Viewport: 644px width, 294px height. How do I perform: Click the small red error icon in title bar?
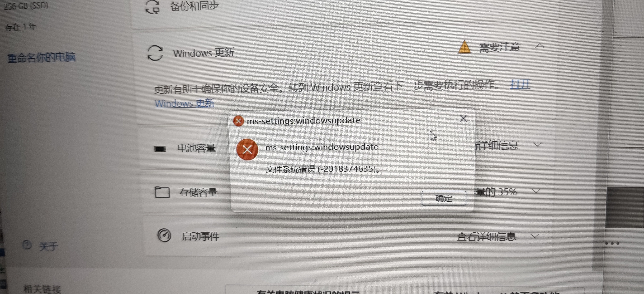(x=238, y=121)
